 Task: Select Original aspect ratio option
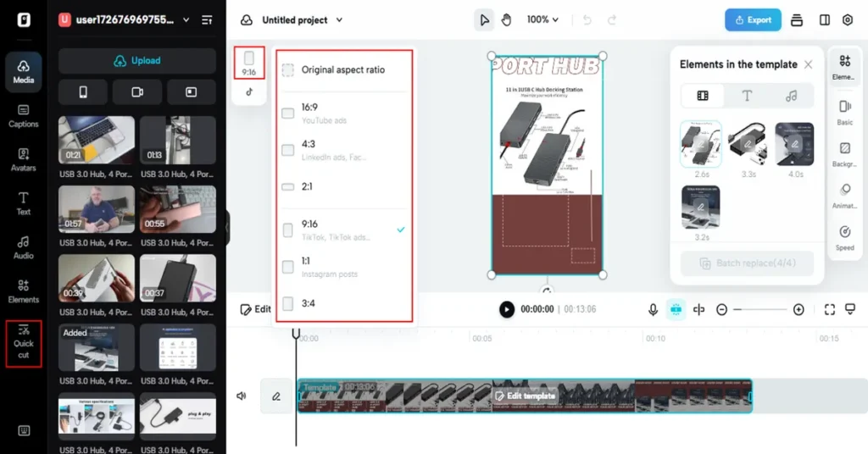[x=344, y=70]
